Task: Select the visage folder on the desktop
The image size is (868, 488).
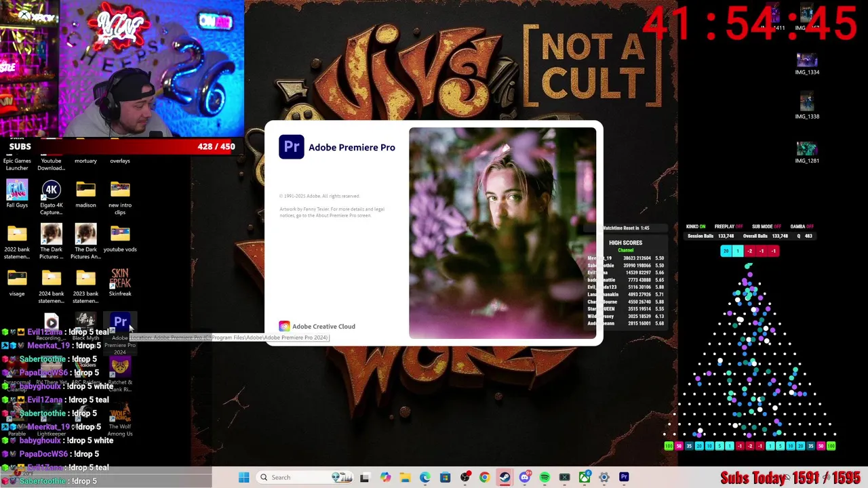Action: pos(17,283)
